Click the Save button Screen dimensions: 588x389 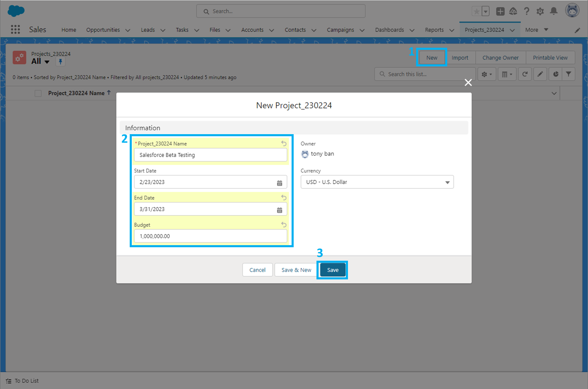point(333,270)
